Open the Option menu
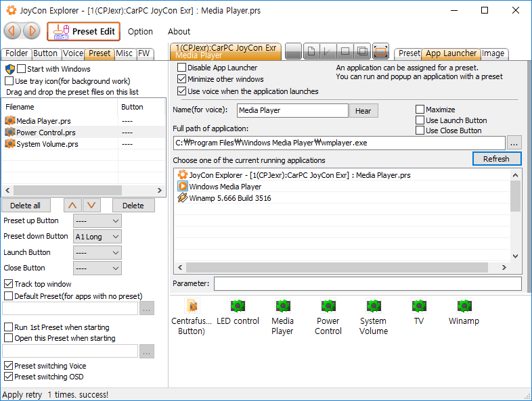This screenshot has height=401, width=532. [140, 32]
